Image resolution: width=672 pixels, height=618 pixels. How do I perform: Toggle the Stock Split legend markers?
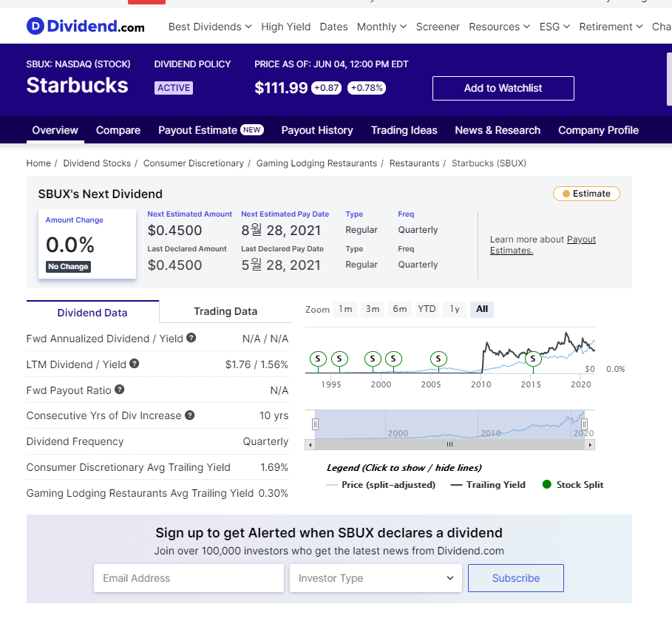[x=573, y=485]
